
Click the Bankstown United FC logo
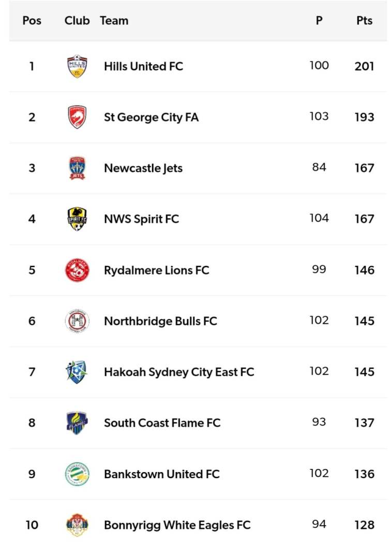[x=77, y=474]
